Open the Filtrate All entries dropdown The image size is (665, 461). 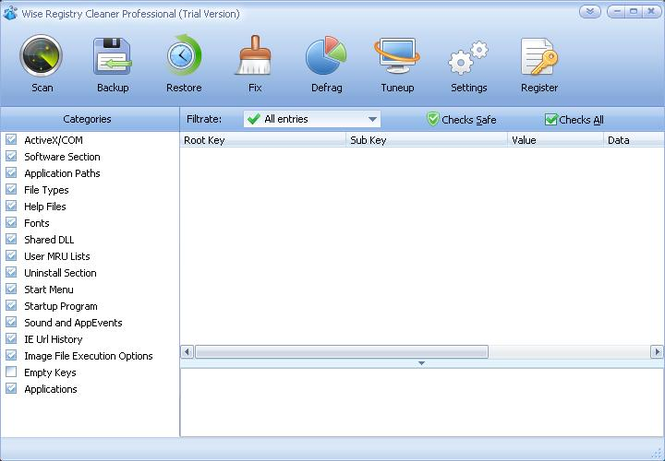click(x=312, y=119)
